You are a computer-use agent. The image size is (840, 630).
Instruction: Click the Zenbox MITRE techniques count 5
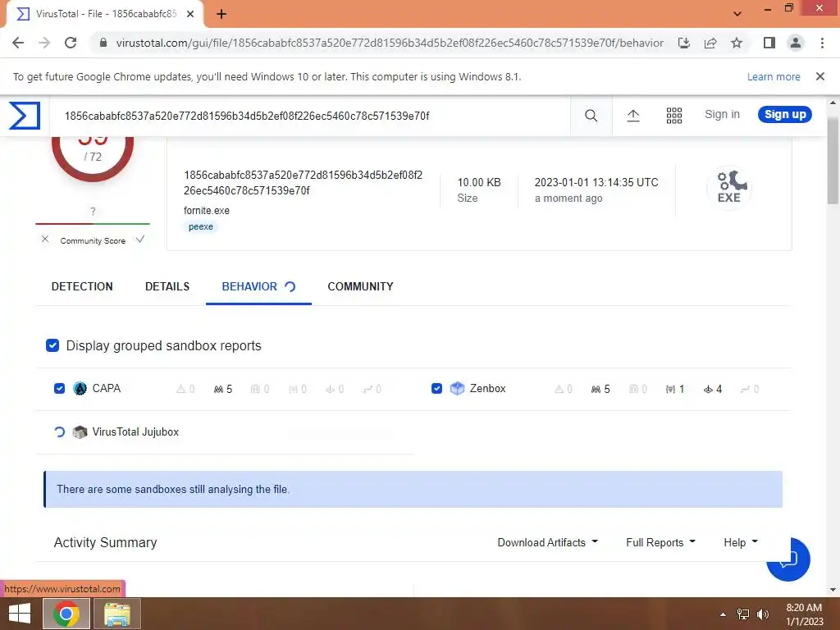click(600, 389)
